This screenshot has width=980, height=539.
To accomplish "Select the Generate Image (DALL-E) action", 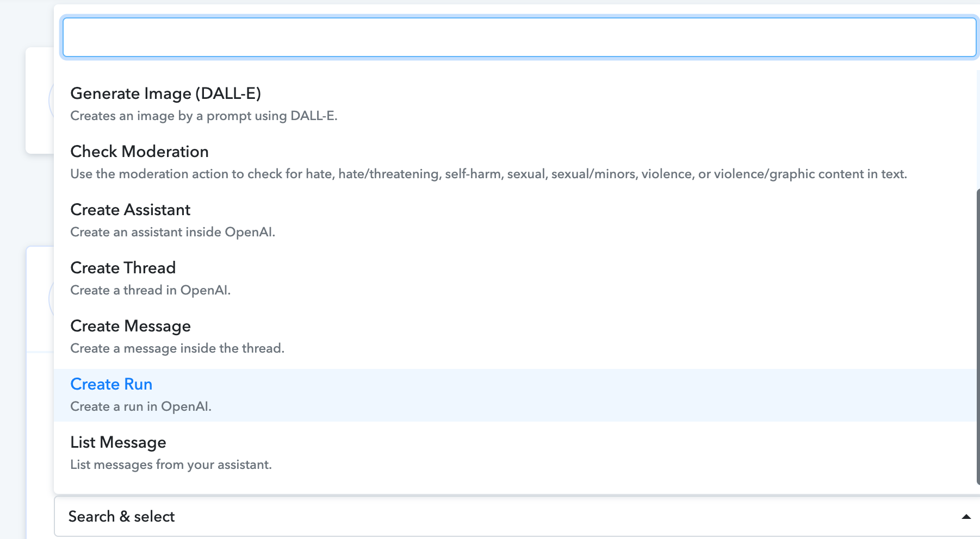I will click(x=515, y=104).
